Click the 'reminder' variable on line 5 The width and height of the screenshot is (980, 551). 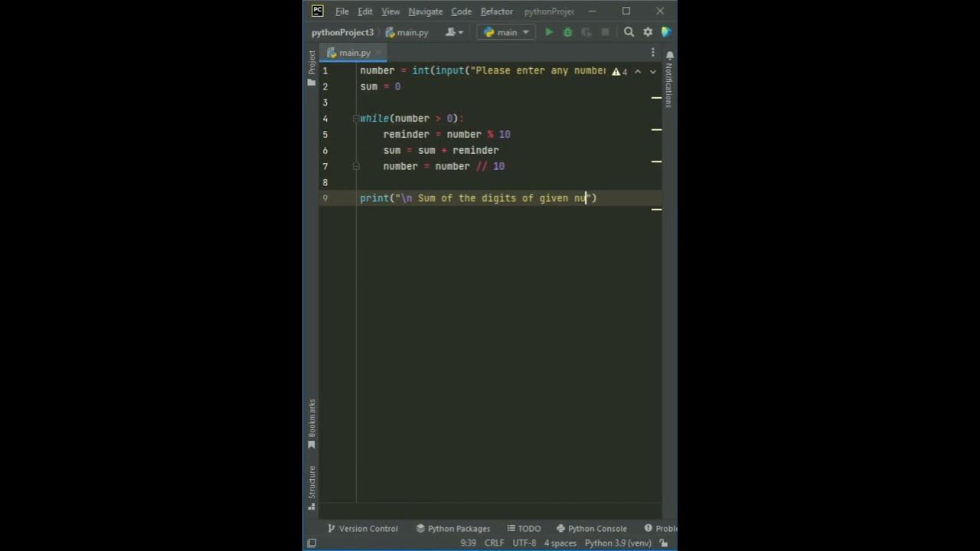coord(406,134)
